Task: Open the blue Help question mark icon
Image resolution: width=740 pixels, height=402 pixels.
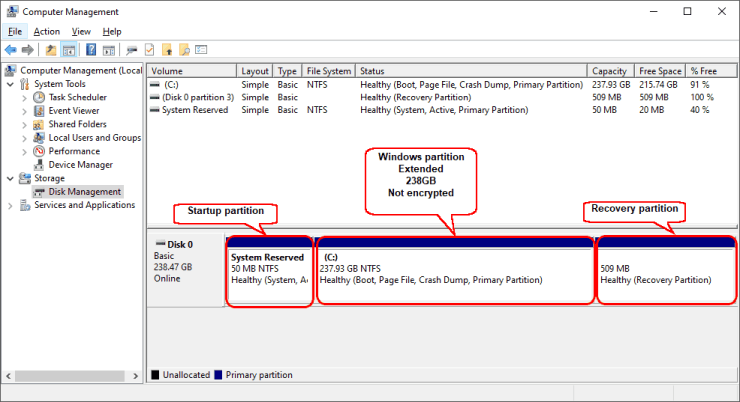Action: (x=91, y=50)
